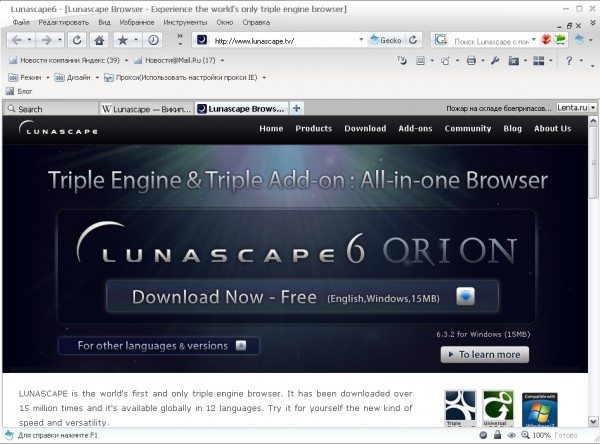600x444 pixels.
Task: Click the new window icon in toolbar
Action: [445, 60]
